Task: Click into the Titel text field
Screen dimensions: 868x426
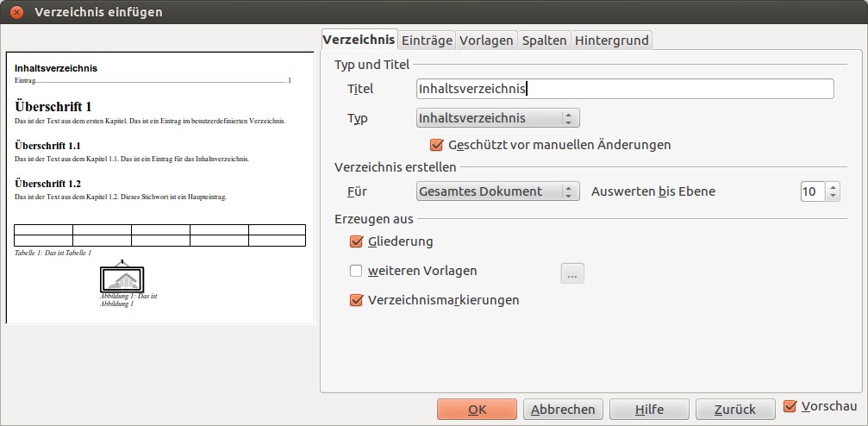Action: tap(624, 89)
